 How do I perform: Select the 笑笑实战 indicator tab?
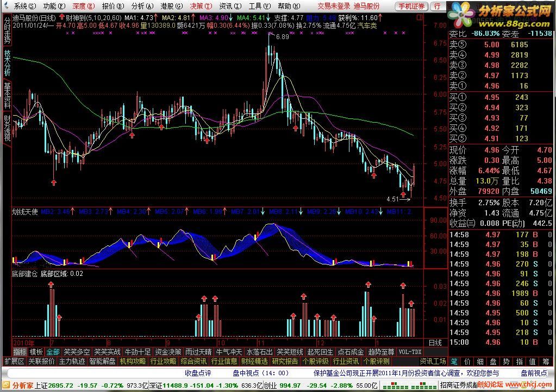click(107, 352)
